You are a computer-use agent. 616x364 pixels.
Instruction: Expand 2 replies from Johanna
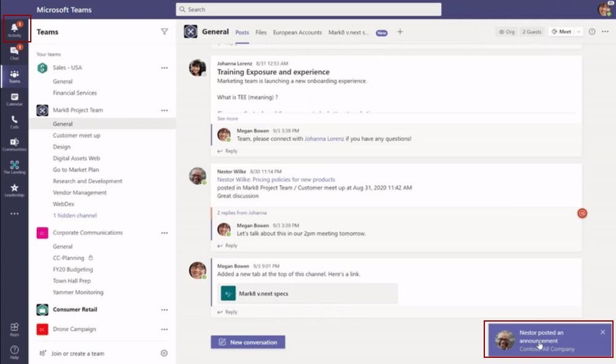tap(242, 213)
